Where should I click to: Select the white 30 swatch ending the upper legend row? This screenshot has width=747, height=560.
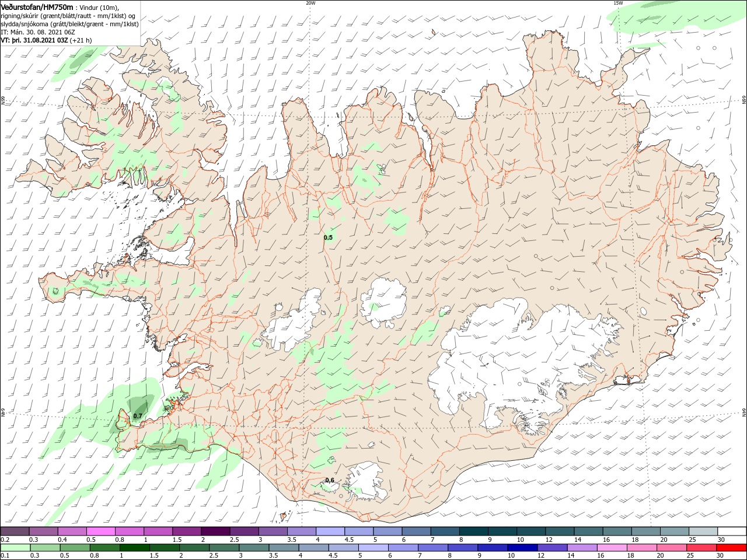click(x=731, y=531)
